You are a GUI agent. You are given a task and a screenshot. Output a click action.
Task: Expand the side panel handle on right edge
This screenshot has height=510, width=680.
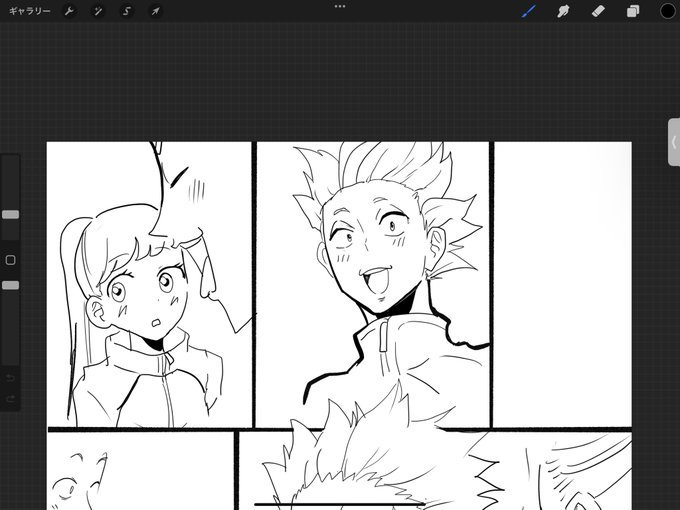click(x=674, y=142)
